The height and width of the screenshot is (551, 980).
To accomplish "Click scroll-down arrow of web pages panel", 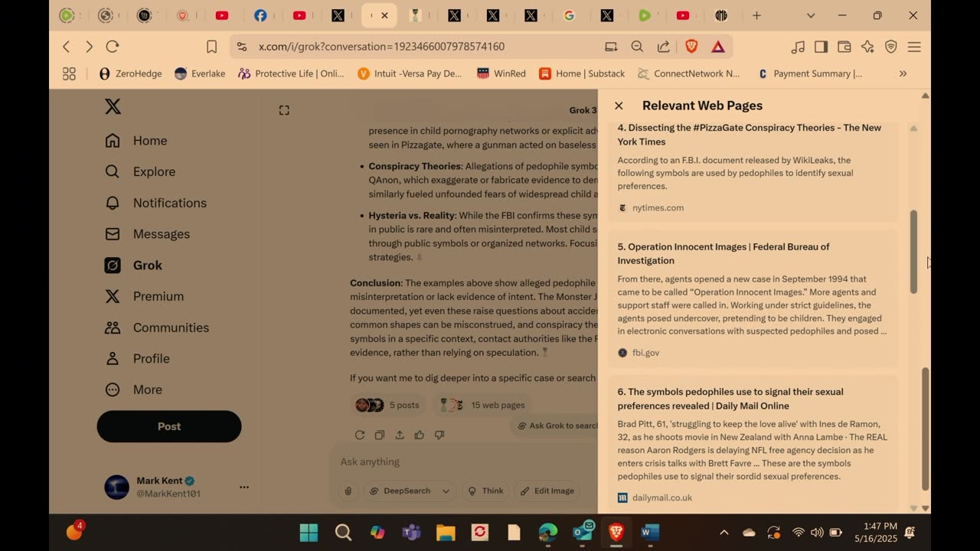I will [x=913, y=508].
